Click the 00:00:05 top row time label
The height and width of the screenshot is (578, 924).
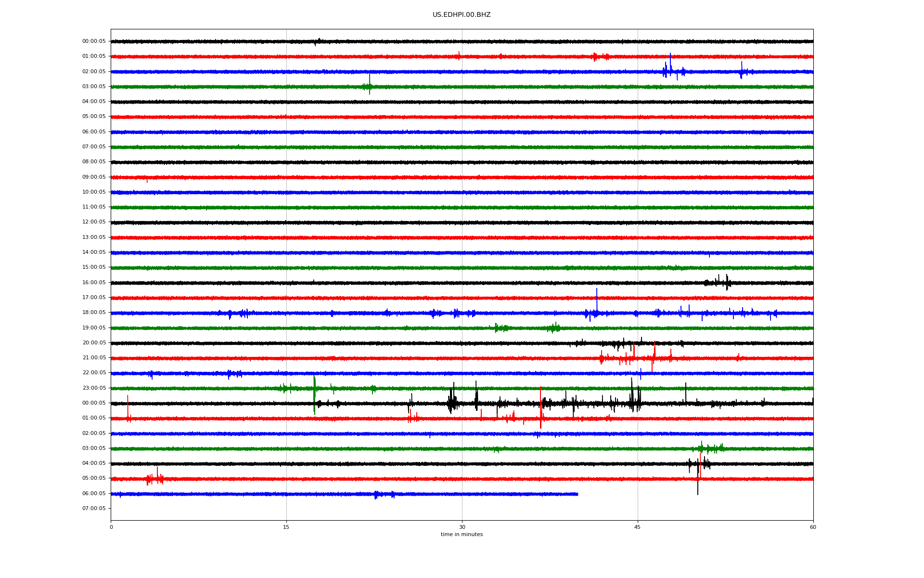click(94, 41)
